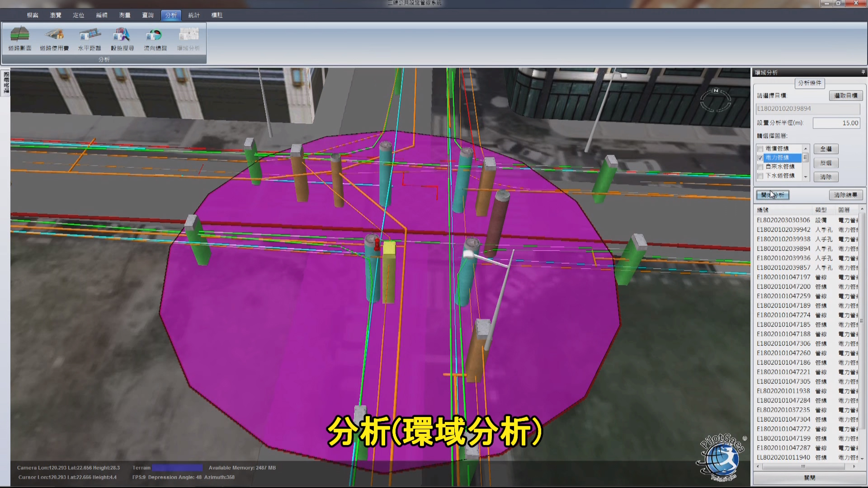Image resolution: width=868 pixels, height=488 pixels.
Task: Select the 水平距離 horizontal distance tool
Action: point(90,39)
